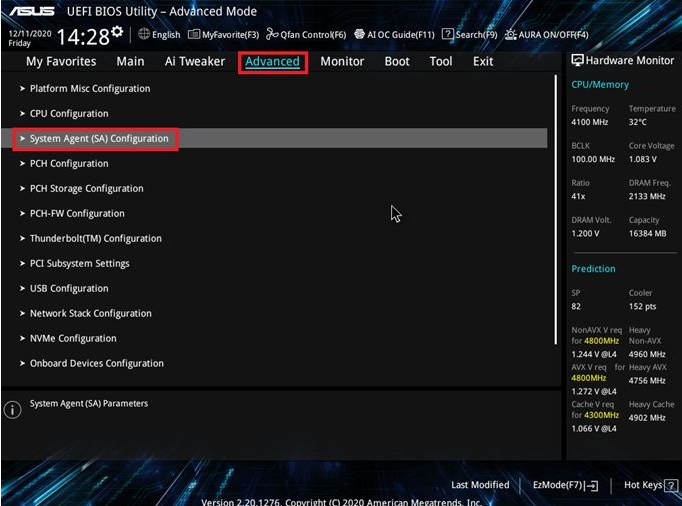682x506 pixels.
Task: Open the Boot tab
Action: [x=397, y=61]
